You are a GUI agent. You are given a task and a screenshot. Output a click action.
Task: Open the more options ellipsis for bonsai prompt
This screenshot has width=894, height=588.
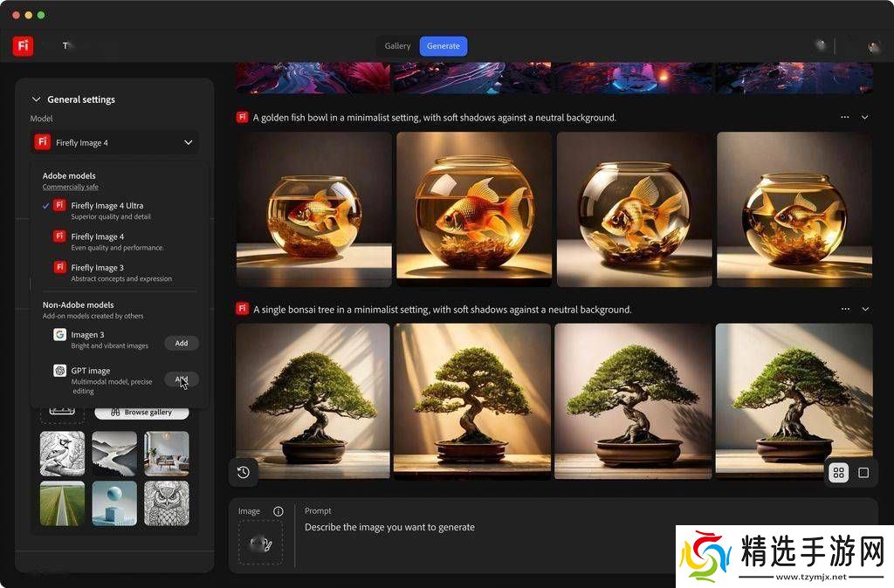coord(844,309)
